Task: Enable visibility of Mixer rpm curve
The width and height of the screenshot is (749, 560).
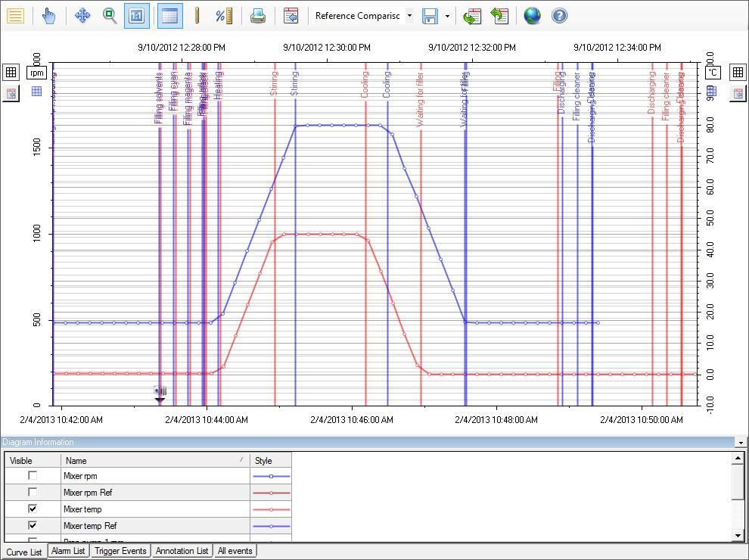Action: coord(33,475)
